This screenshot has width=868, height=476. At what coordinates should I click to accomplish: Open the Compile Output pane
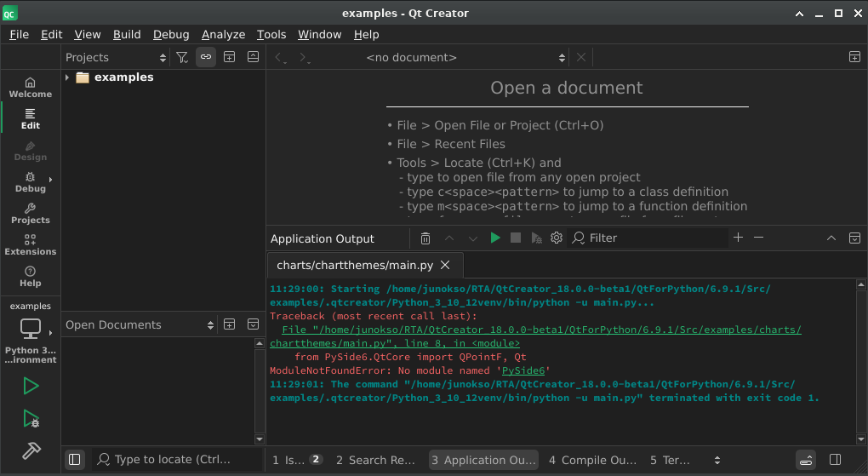[x=592, y=460]
